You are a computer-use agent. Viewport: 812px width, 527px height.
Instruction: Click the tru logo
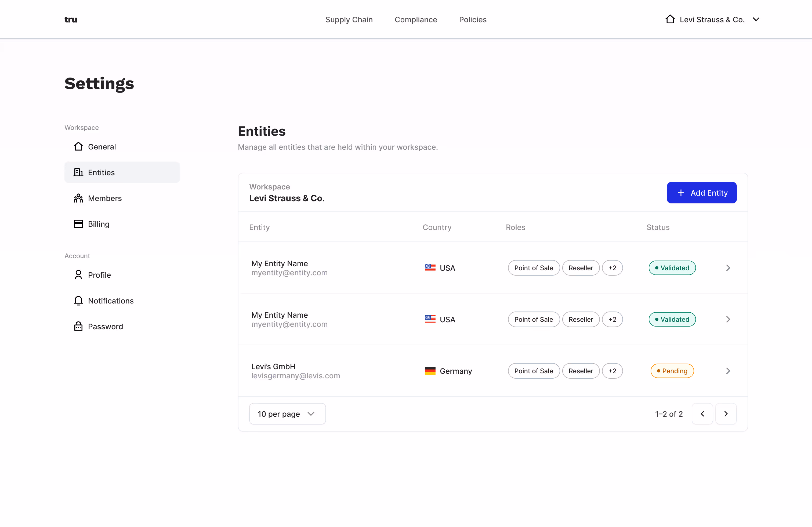pos(71,19)
